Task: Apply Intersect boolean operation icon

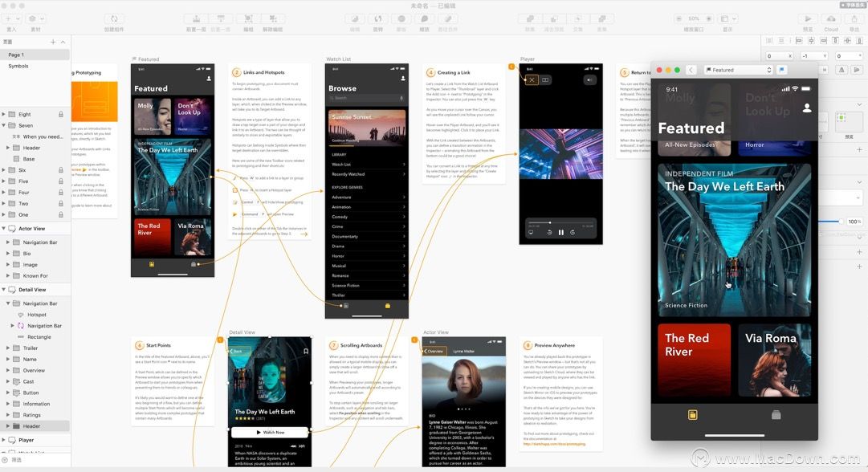Action: coord(578,18)
